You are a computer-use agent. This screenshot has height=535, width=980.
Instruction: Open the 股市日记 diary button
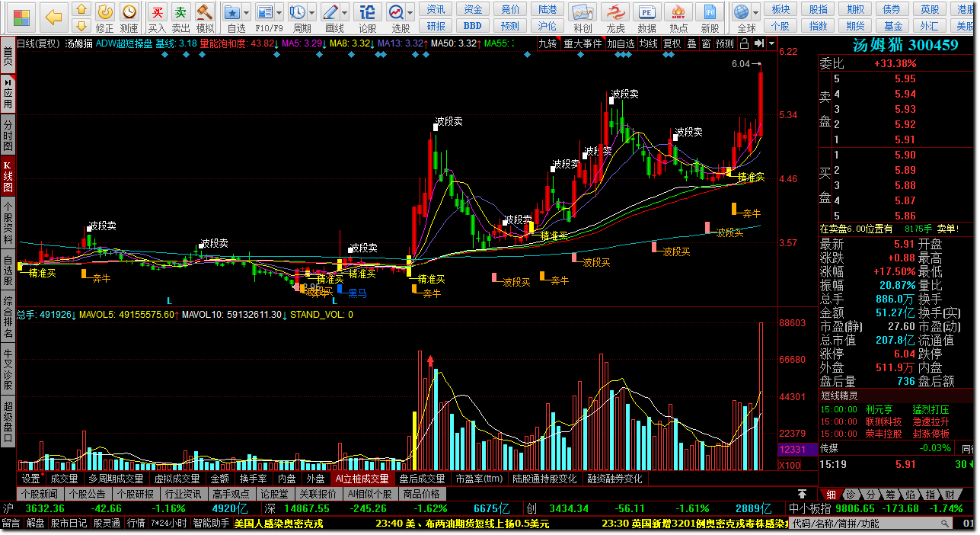(69, 523)
